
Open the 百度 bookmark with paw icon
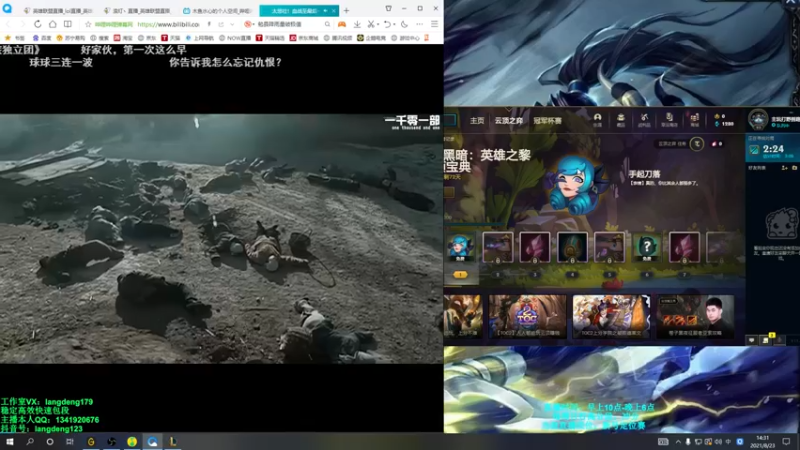tap(42, 38)
